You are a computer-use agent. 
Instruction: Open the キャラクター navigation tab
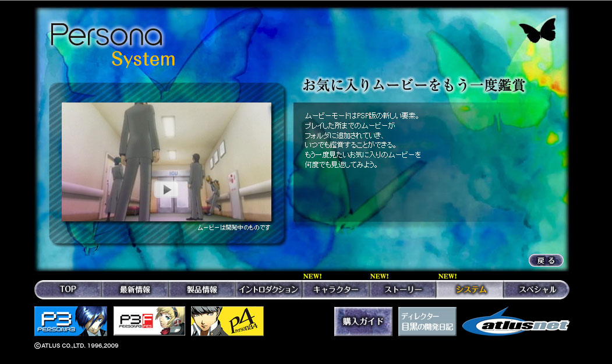[335, 289]
